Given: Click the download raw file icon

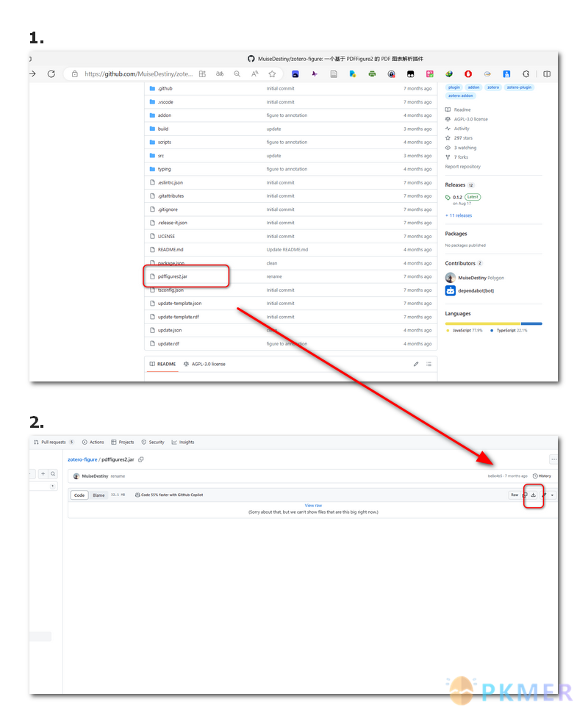Looking at the screenshot, I should pos(533,495).
